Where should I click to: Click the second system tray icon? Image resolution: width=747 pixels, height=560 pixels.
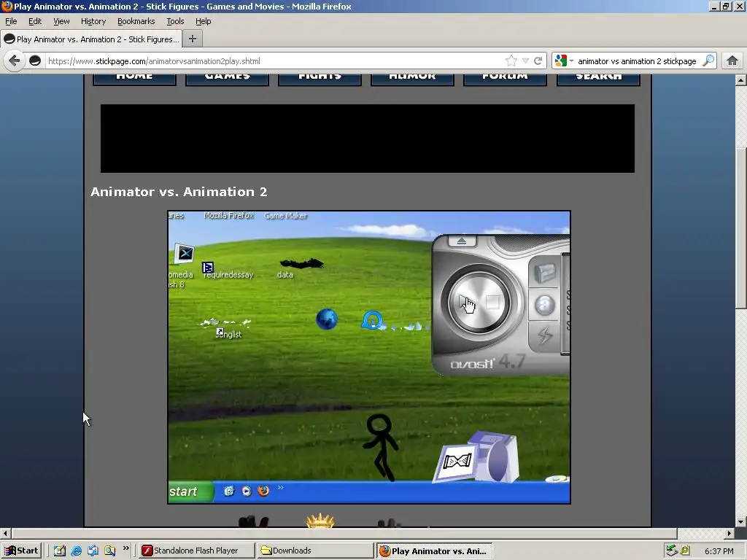685,551
